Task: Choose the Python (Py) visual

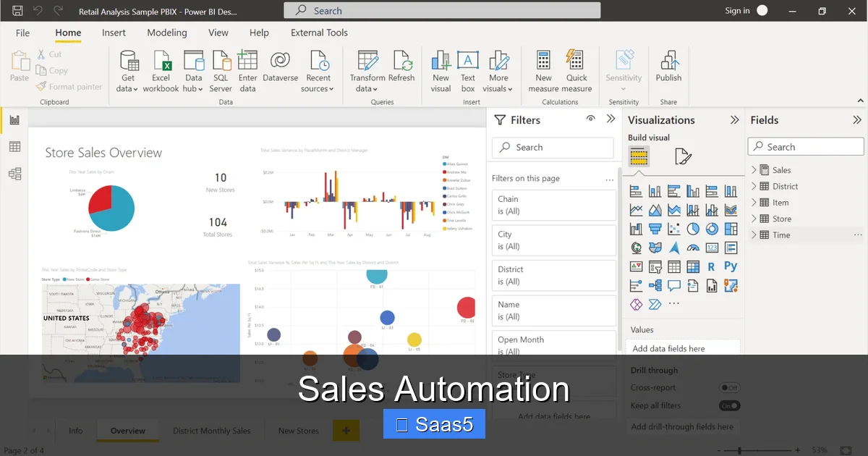Action: tap(731, 266)
